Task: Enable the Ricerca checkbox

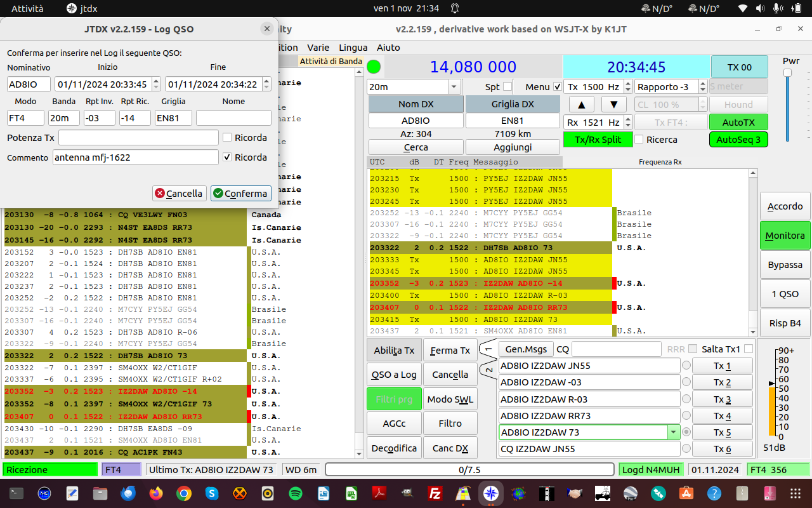Action: click(x=639, y=139)
